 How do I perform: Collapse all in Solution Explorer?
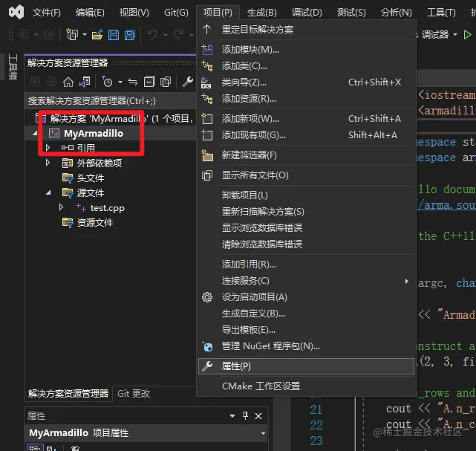[x=149, y=82]
